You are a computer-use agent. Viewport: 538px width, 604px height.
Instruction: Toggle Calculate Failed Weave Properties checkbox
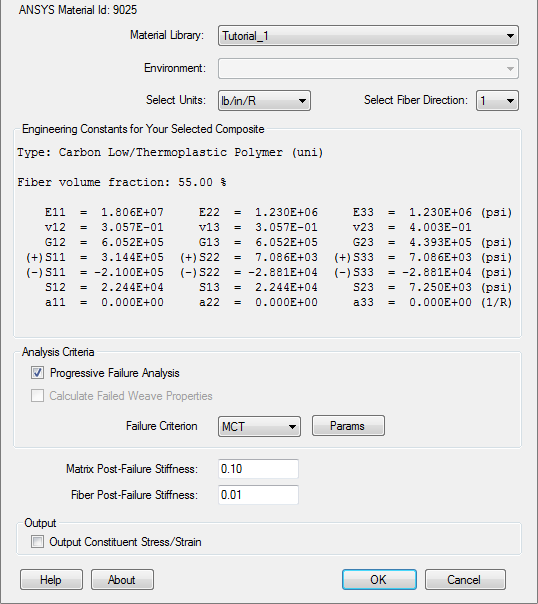(37, 396)
